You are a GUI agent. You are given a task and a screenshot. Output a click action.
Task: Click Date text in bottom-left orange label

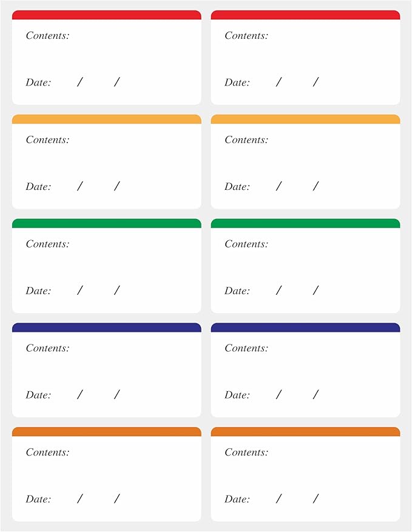click(38, 499)
